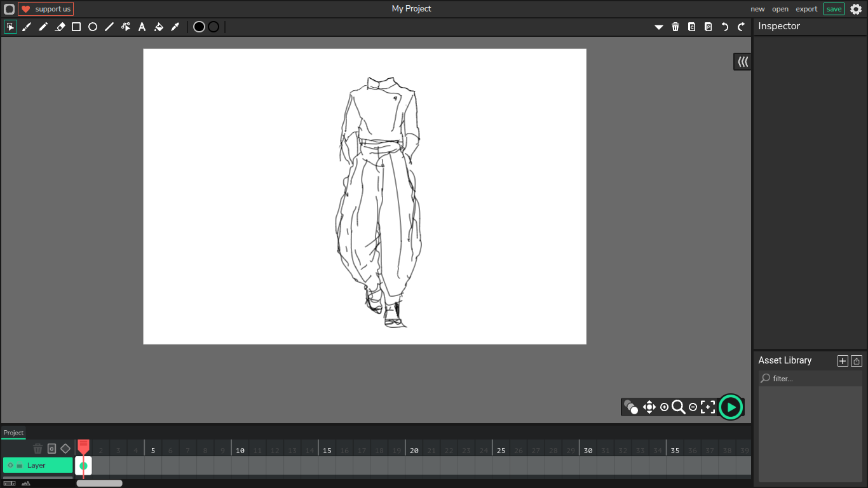The height and width of the screenshot is (488, 868).
Task: Open the settings gear menu
Action: tap(856, 9)
